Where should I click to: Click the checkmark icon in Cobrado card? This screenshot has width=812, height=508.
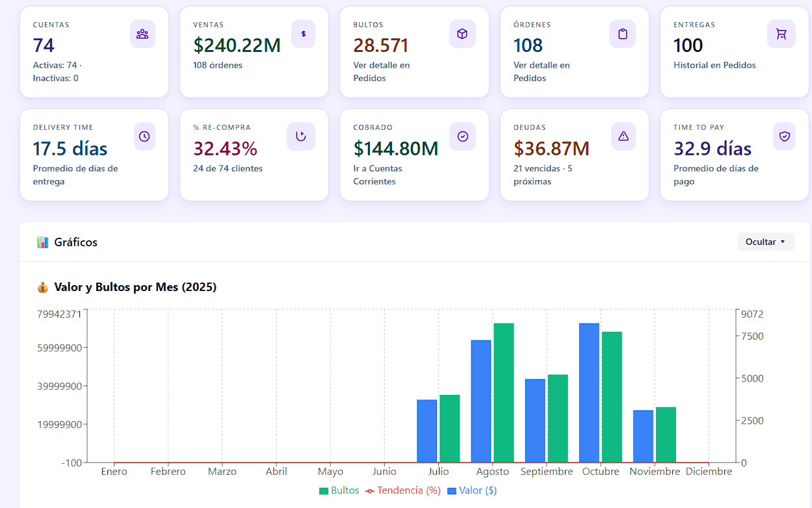coord(462,136)
